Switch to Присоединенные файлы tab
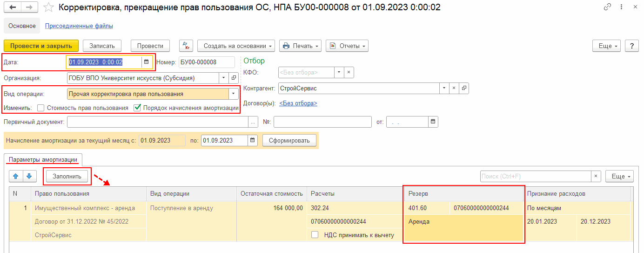The width and height of the screenshot is (644, 253). click(x=79, y=26)
